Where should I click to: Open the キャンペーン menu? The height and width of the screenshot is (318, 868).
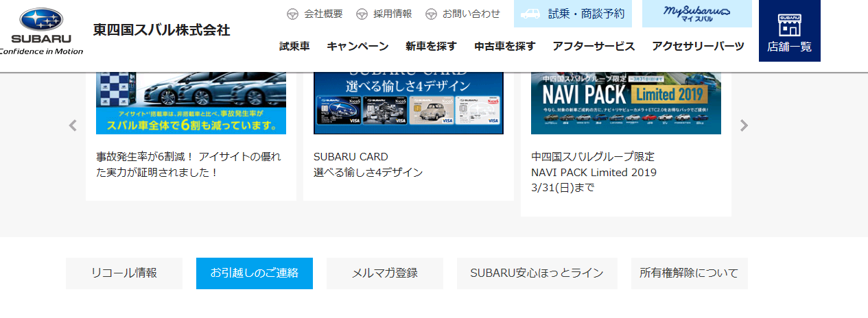click(x=357, y=47)
